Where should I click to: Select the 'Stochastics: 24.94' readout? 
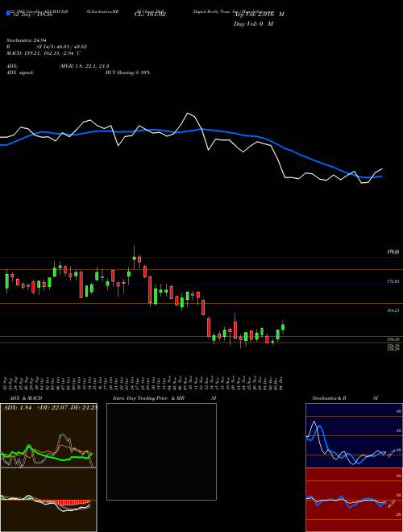tap(26, 40)
